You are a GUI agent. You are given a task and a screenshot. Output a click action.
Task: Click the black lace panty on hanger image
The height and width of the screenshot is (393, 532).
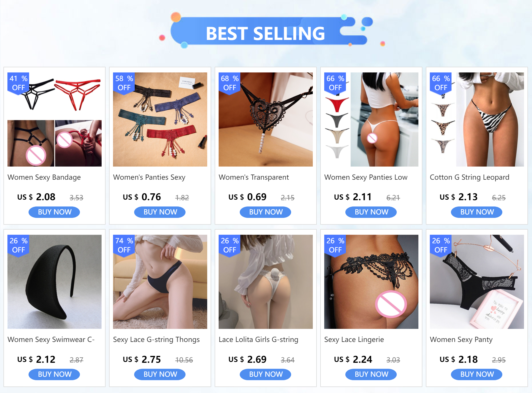[x=477, y=282]
